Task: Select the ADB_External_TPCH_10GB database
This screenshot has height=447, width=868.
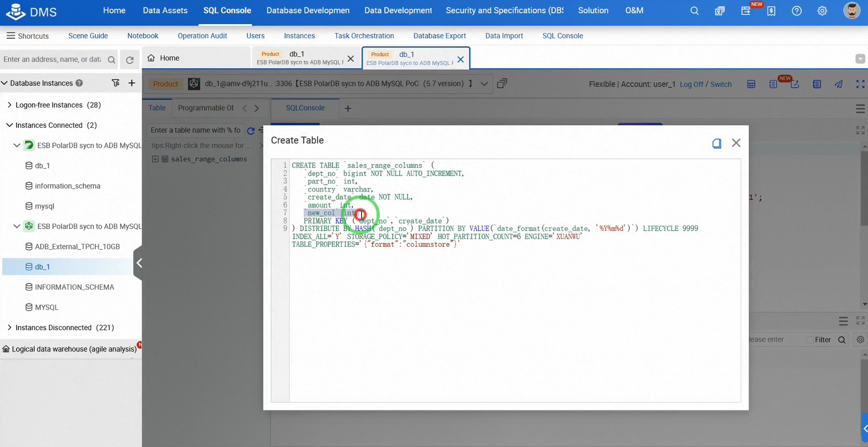Action: point(77,247)
